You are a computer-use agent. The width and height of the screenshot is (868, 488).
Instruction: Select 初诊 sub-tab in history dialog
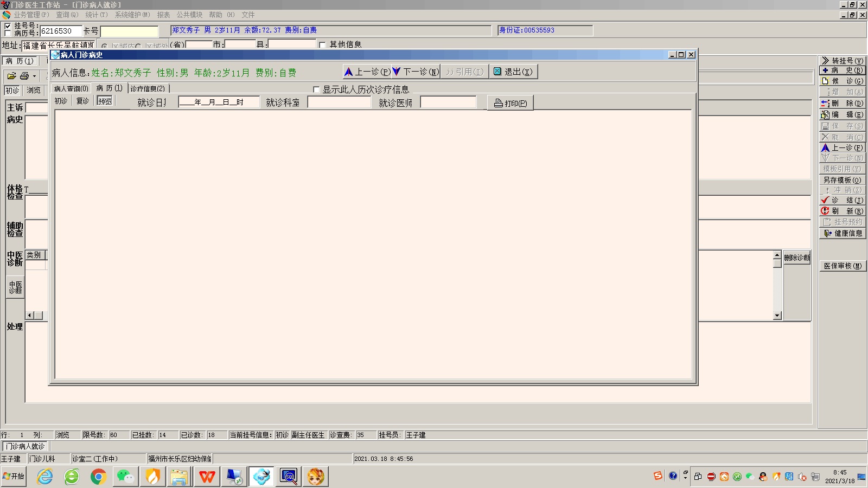coord(61,101)
